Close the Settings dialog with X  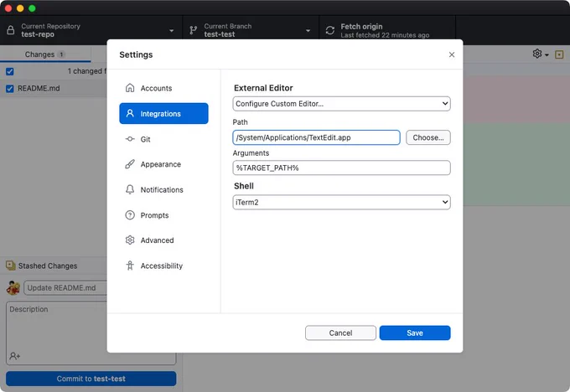coord(452,54)
